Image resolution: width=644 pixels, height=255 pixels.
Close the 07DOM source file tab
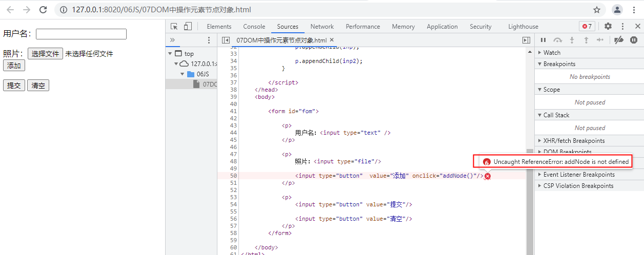332,40
